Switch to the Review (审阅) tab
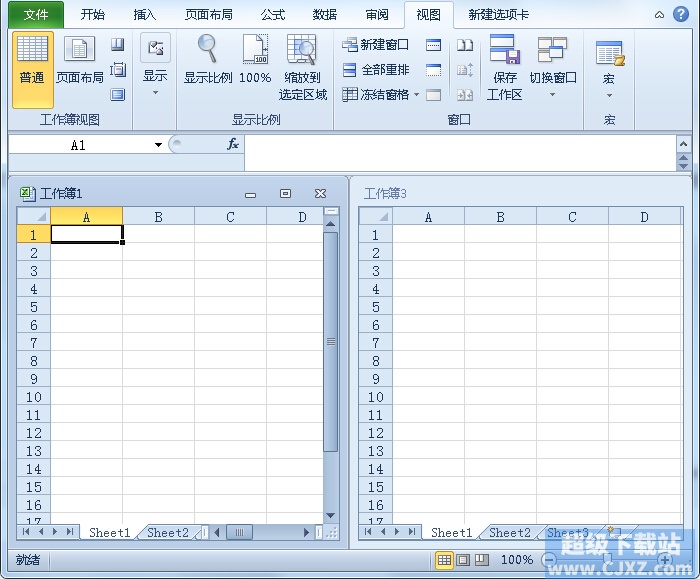The image size is (700, 579). 377,15
